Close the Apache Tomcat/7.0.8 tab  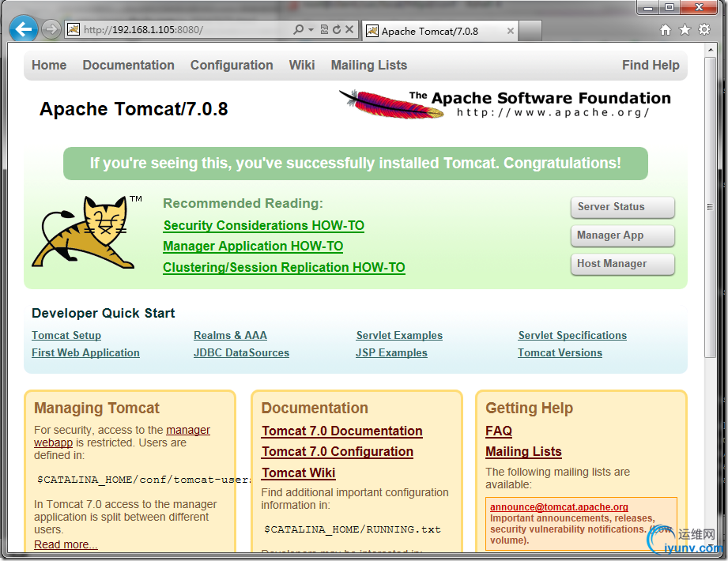(511, 31)
